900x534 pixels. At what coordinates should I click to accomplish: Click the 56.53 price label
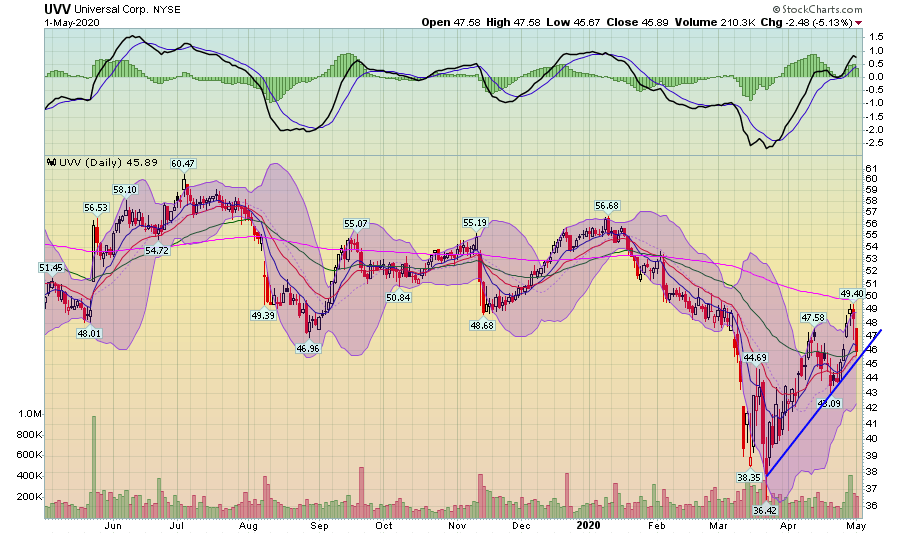coord(96,207)
